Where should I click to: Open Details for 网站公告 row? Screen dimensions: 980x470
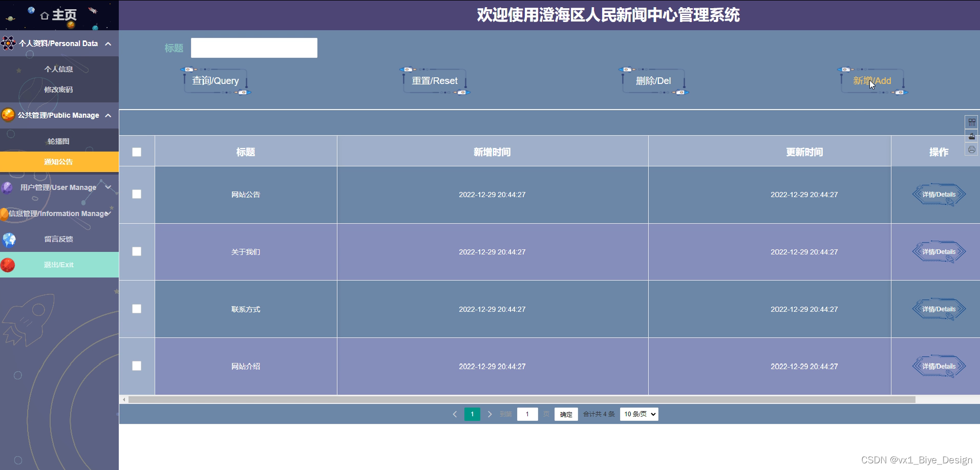coord(939,195)
